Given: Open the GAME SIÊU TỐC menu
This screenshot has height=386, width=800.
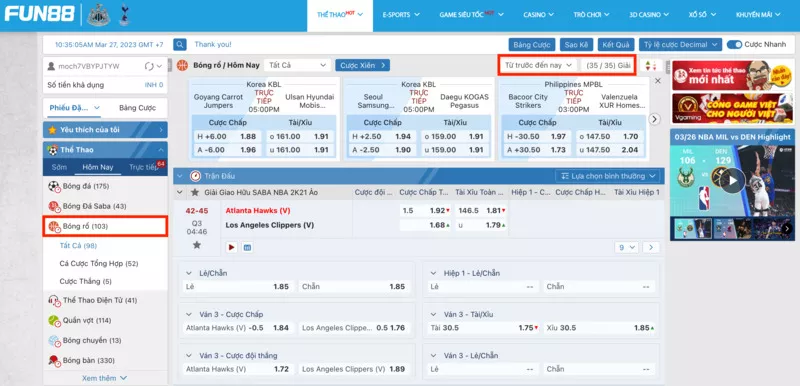Looking at the screenshot, I should (x=472, y=15).
